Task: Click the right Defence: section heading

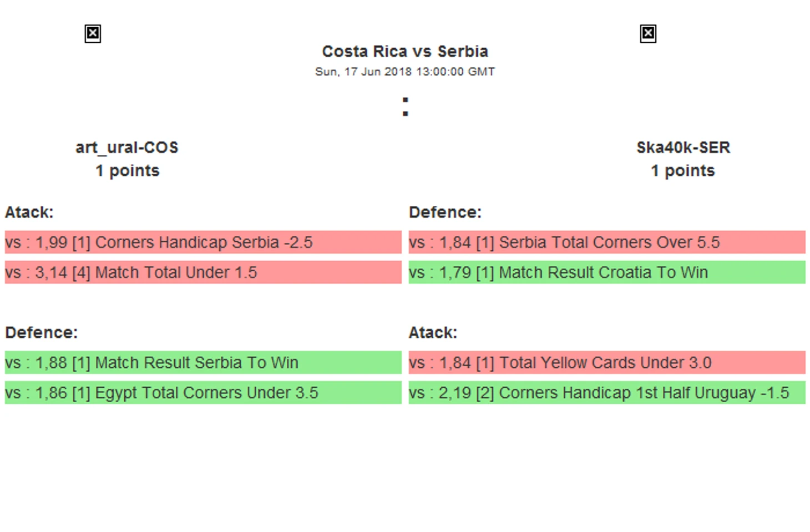Action: [445, 212]
